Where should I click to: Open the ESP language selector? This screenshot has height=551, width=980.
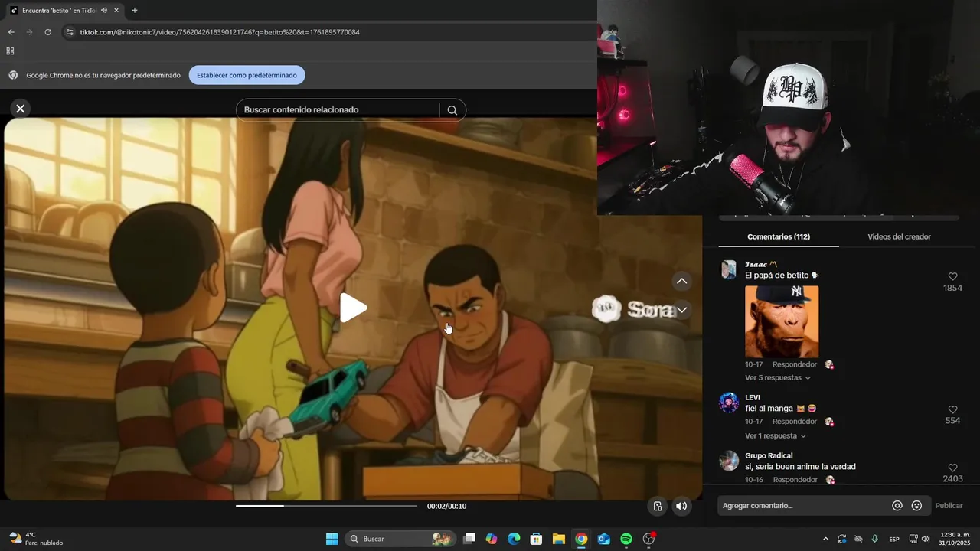pyautogui.click(x=894, y=539)
